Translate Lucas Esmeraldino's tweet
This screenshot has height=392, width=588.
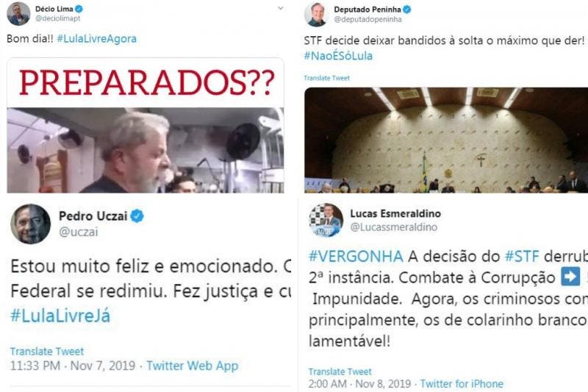coord(340,371)
